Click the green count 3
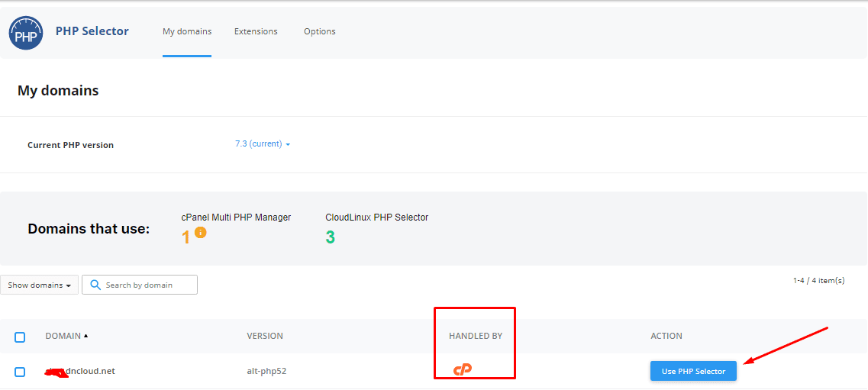Screen dimensions: 868x390 [331, 237]
